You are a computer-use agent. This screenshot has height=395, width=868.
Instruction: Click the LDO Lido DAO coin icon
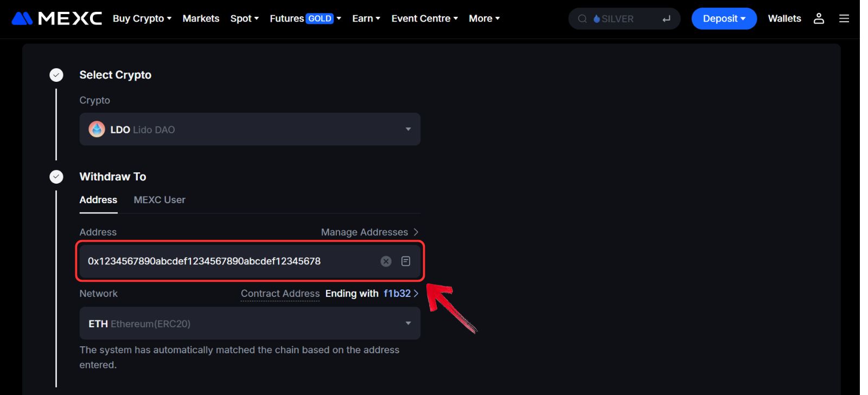97,129
